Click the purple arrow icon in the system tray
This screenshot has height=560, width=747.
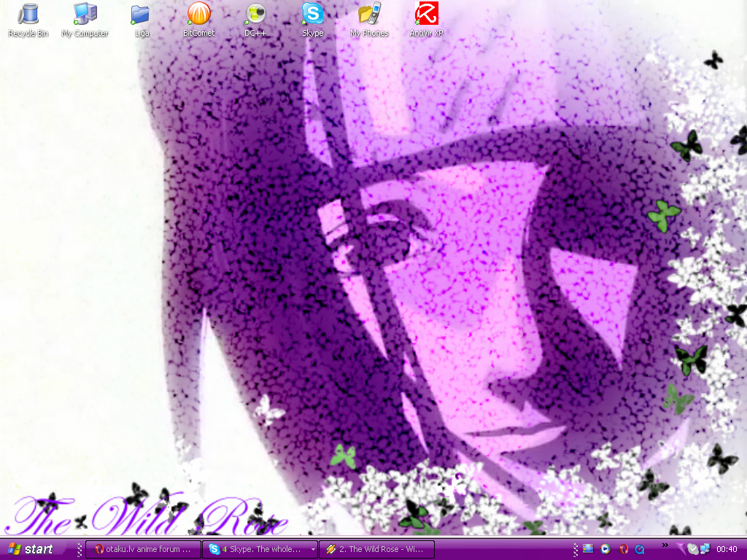coord(681,549)
